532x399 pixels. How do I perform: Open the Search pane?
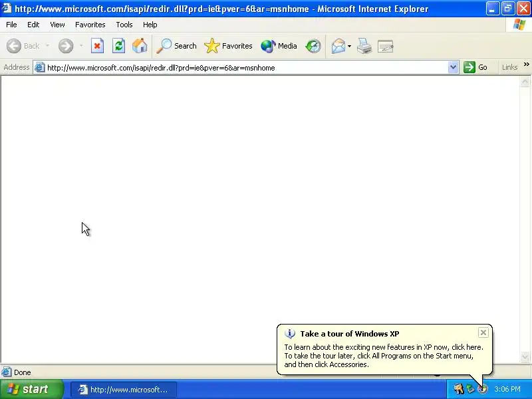click(x=176, y=46)
